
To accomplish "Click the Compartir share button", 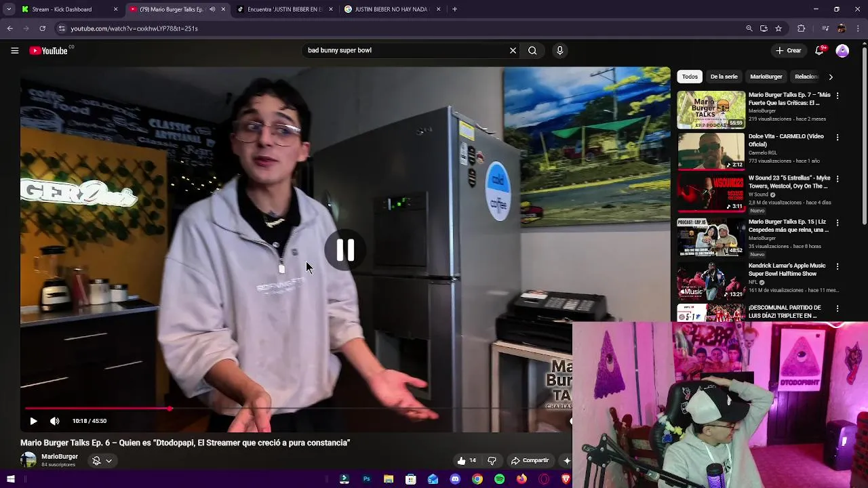I will (530, 460).
